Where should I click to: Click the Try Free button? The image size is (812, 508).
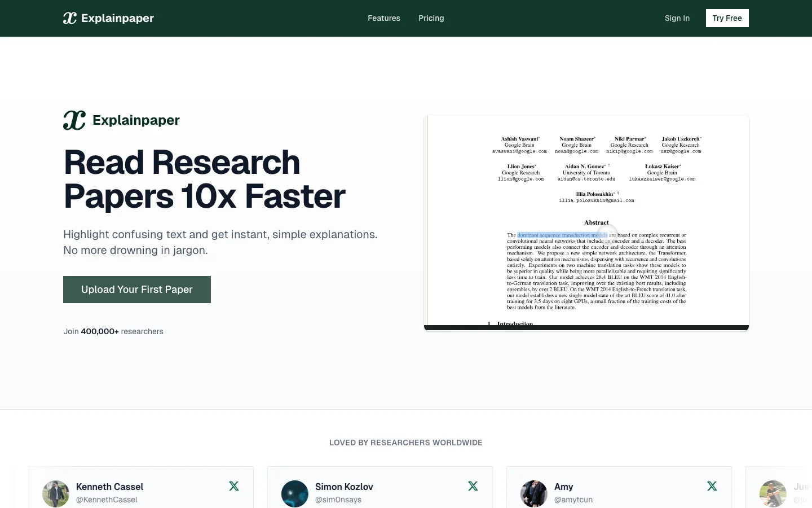[727, 18]
